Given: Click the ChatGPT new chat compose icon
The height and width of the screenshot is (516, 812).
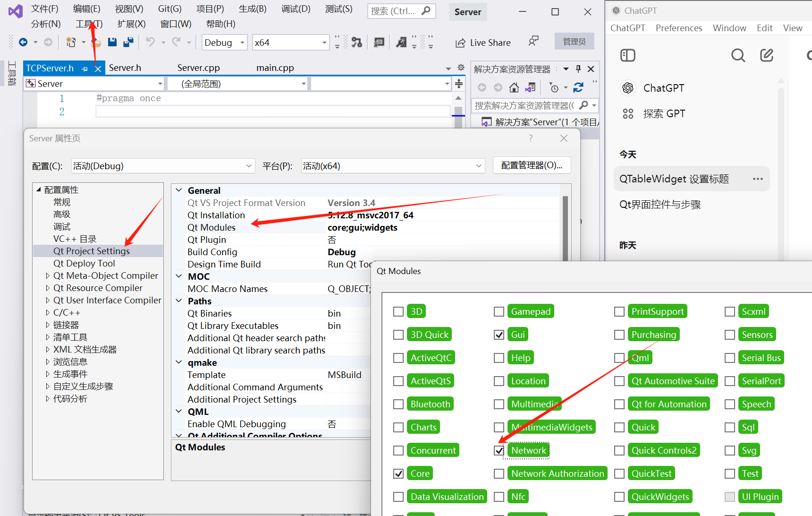Looking at the screenshot, I should (x=767, y=55).
